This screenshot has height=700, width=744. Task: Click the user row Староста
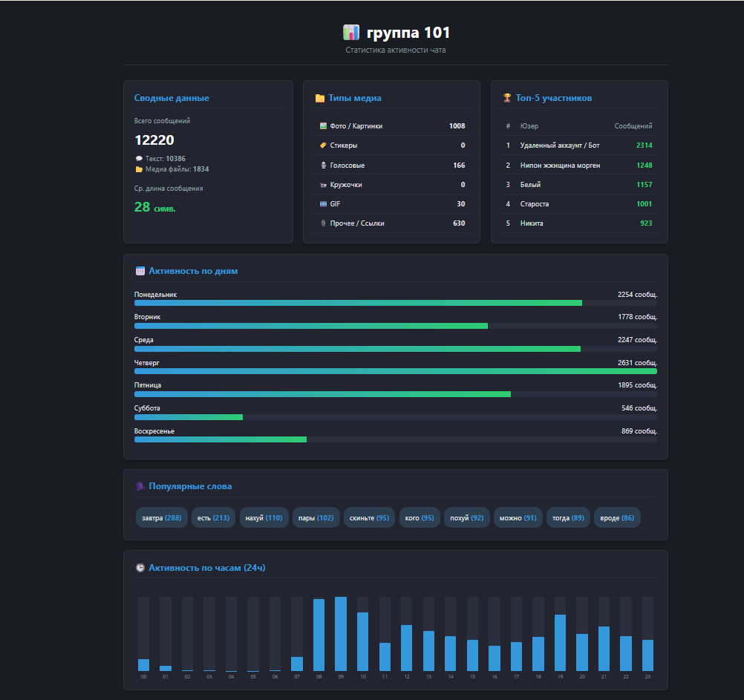[579, 204]
